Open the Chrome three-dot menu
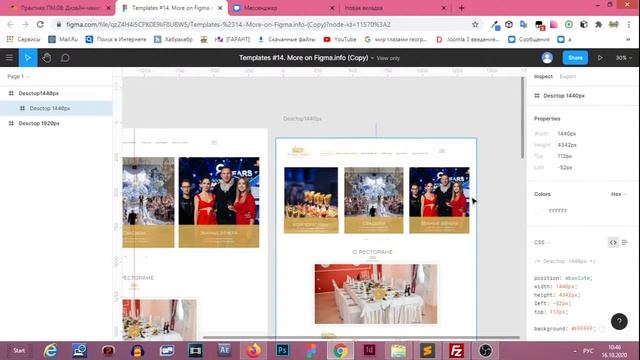 click(629, 24)
